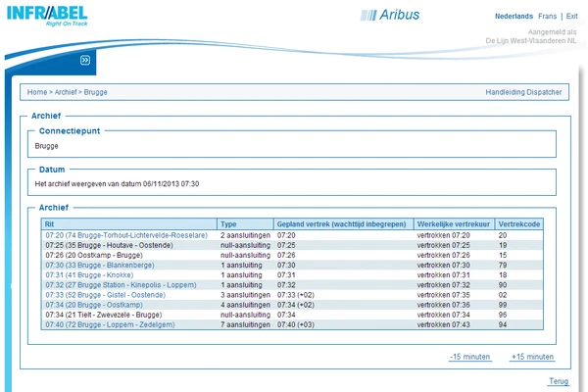Go back 15 minutes with -15 minuten
The height and width of the screenshot is (392, 588).
[470, 357]
